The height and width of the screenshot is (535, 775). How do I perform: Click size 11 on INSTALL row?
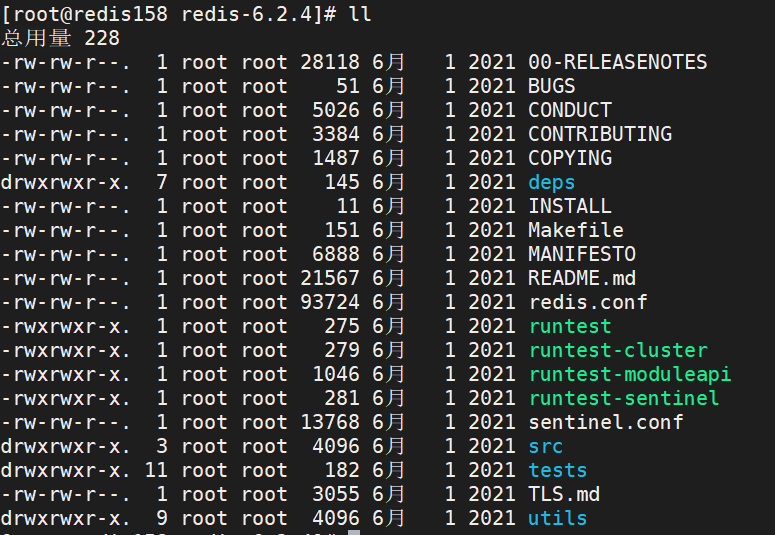[x=348, y=206]
